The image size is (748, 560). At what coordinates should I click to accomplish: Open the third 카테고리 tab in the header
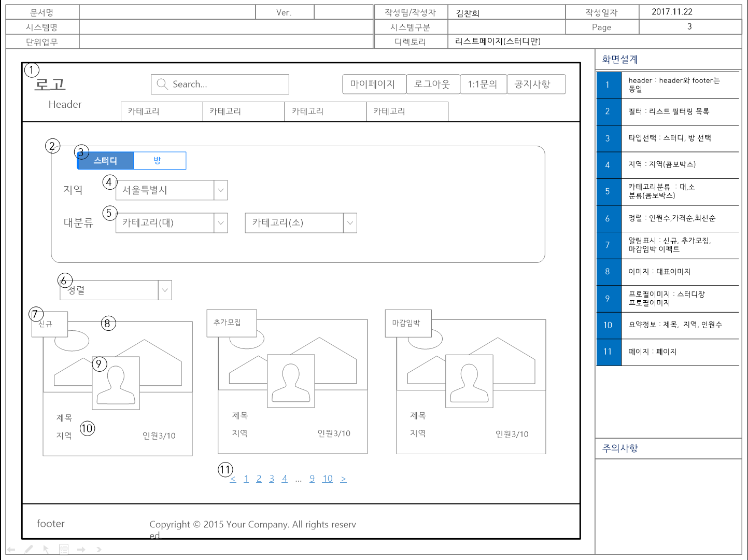click(x=326, y=111)
